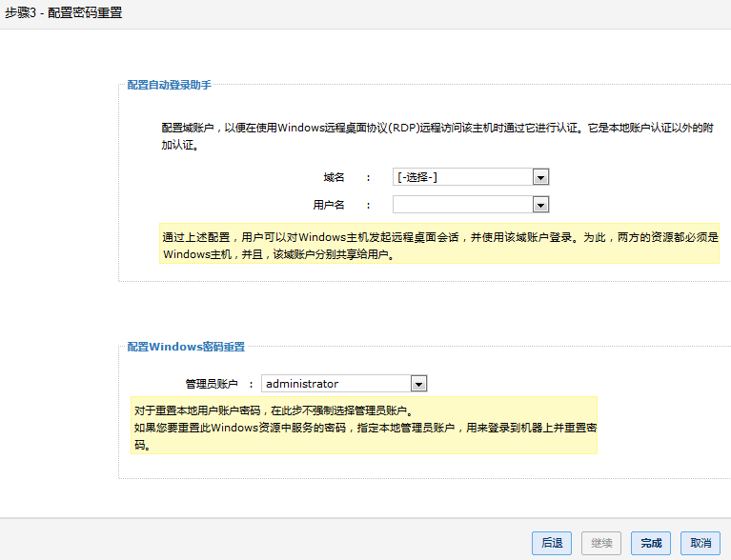Click the 用户名 field label
The width and height of the screenshot is (731, 560).
click(328, 205)
